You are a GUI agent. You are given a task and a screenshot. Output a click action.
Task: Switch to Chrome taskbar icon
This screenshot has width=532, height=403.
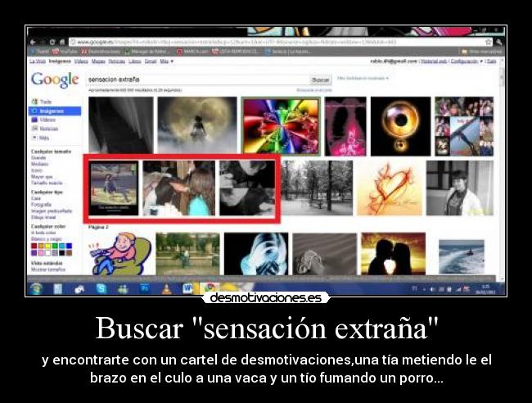pos(210,288)
